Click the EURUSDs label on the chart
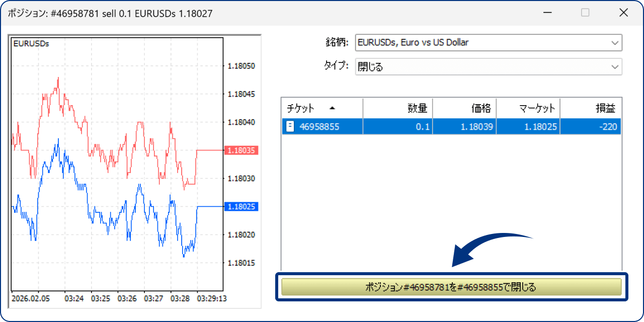Image resolution: width=644 pixels, height=322 pixels. [x=31, y=44]
